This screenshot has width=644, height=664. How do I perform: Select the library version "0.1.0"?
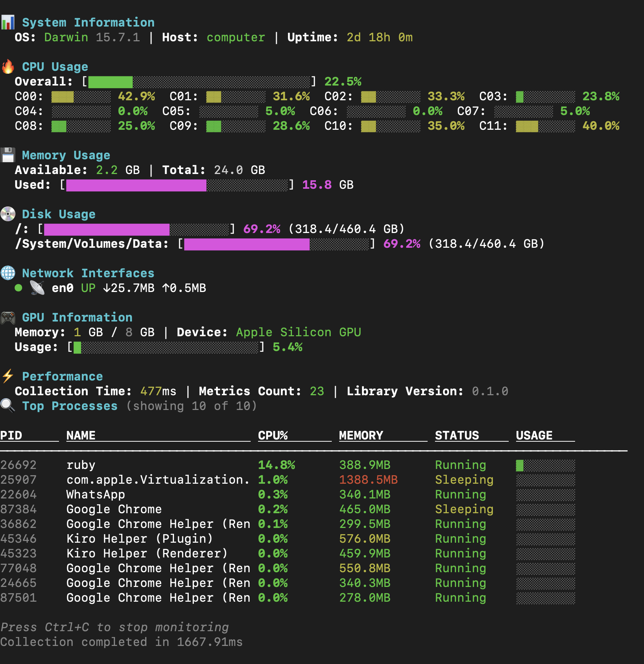(x=490, y=391)
